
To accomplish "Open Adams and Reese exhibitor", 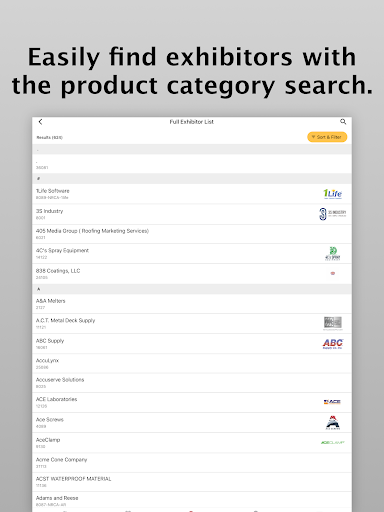I will [x=192, y=501].
